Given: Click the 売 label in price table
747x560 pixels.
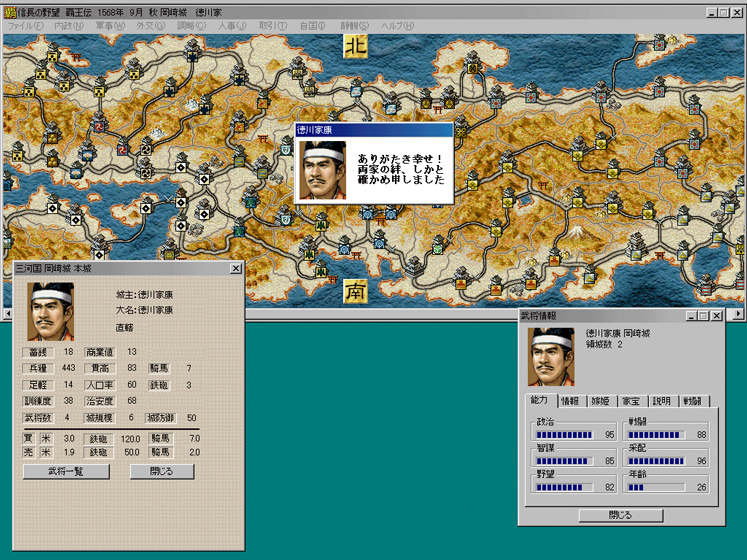Looking at the screenshot, I should (x=29, y=452).
